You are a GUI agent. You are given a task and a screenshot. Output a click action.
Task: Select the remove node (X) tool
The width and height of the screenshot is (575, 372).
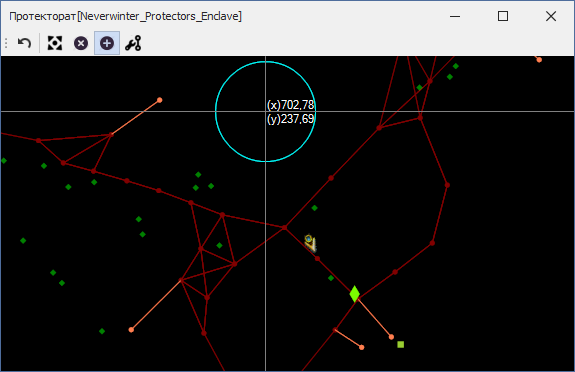click(x=81, y=43)
